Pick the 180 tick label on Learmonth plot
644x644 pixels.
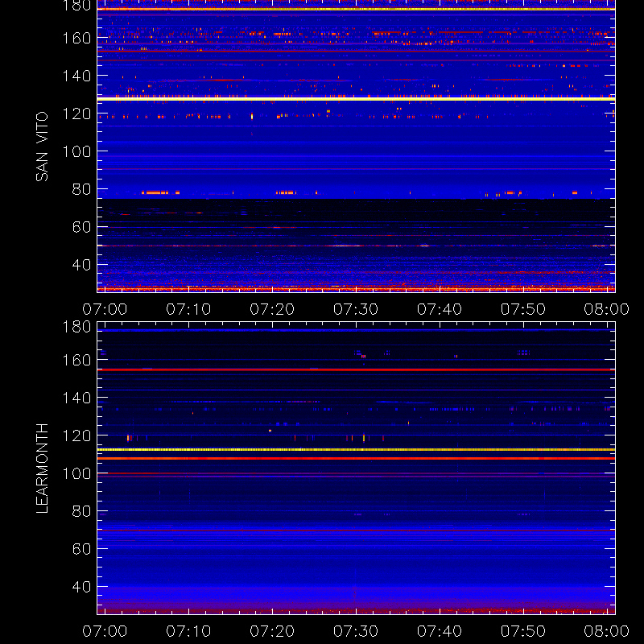76,327
